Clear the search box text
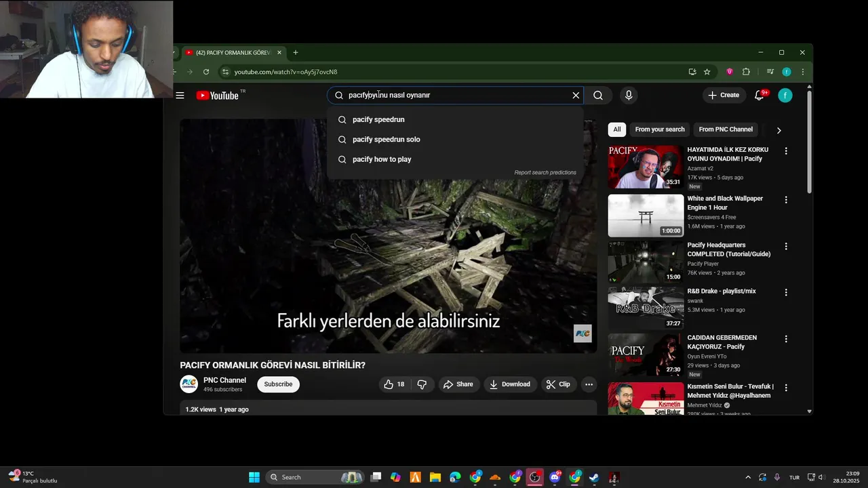The height and width of the screenshot is (488, 868). coord(576,96)
